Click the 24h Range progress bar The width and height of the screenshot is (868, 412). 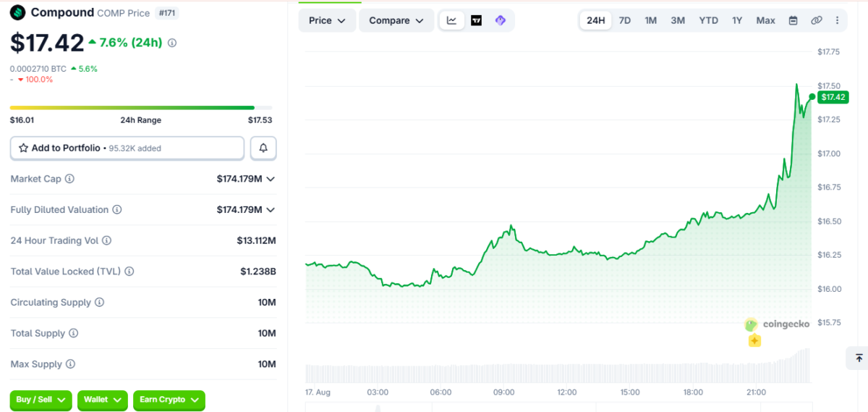141,108
